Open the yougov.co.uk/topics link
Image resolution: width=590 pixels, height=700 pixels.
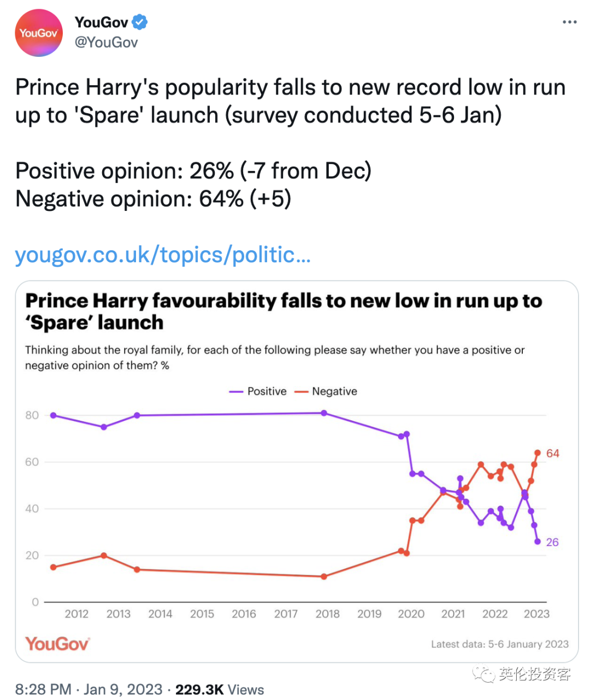coord(163,255)
